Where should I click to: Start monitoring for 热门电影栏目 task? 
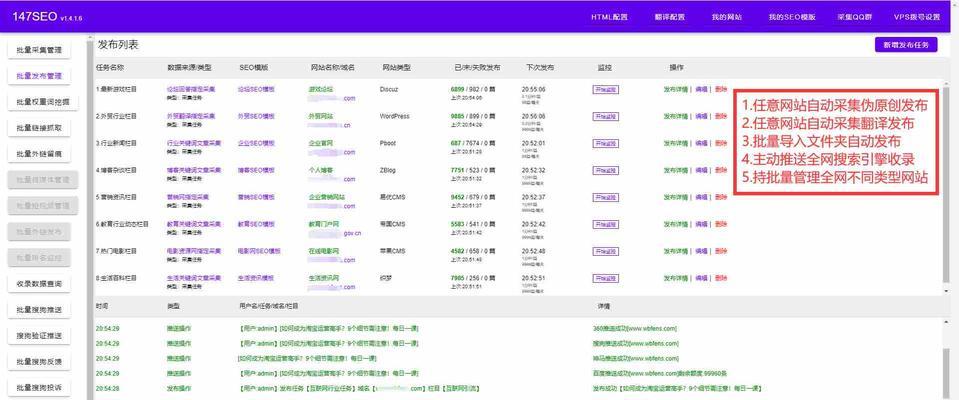605,251
